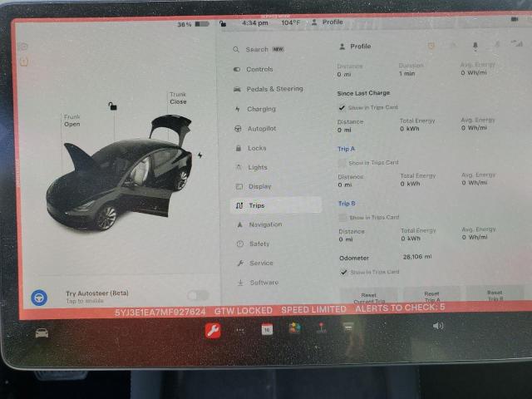Tap the car icon in bottom dock
This screenshot has width=532, height=399.
point(42,333)
